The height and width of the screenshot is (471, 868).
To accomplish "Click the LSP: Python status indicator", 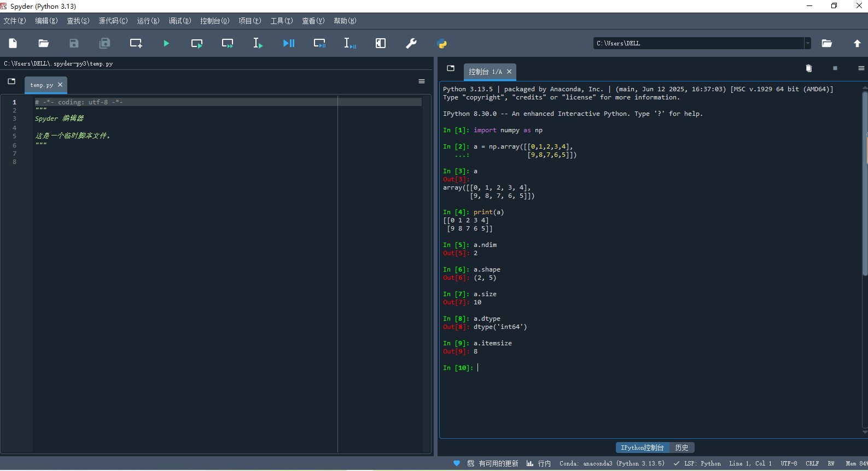I will [697, 463].
